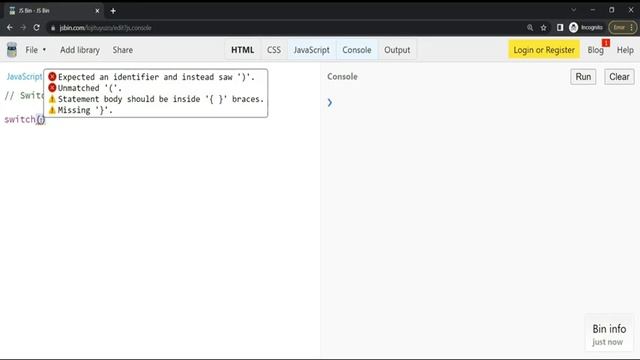Click Login or Register button
The height and width of the screenshot is (360, 640).
point(544,50)
